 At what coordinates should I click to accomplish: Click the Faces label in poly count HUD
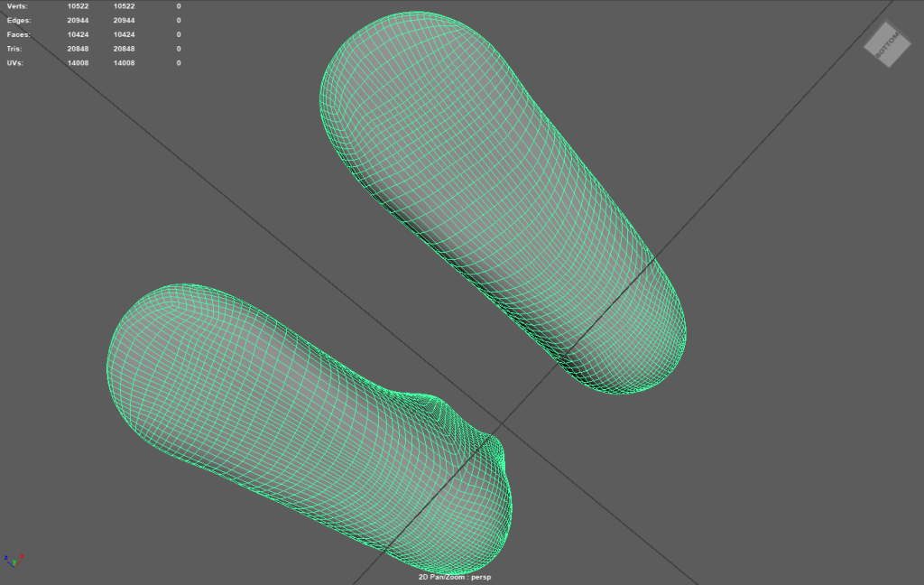(19, 34)
